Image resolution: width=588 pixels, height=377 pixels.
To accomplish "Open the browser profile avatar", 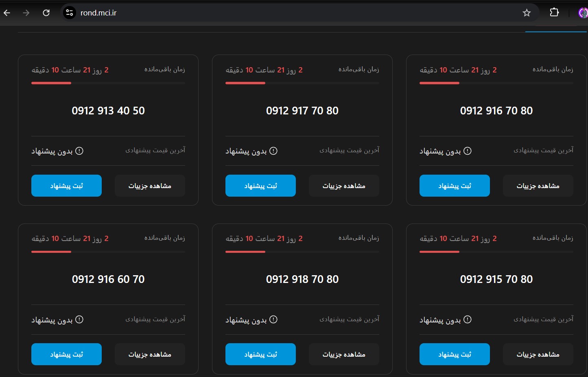I will [x=583, y=13].
